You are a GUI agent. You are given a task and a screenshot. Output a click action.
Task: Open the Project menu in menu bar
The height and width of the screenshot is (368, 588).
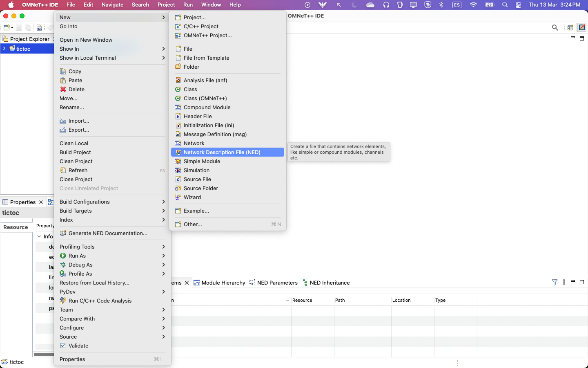pyautogui.click(x=166, y=4)
